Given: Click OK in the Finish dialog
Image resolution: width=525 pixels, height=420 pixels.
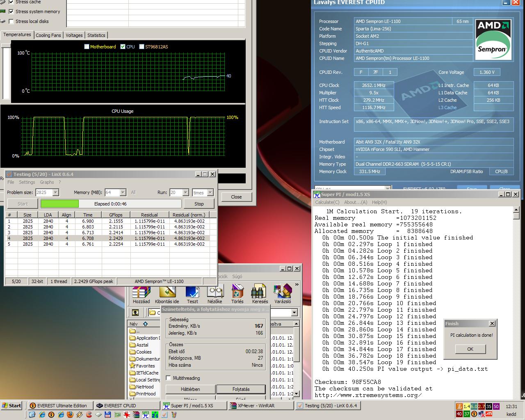Looking at the screenshot, I should (470, 349).
